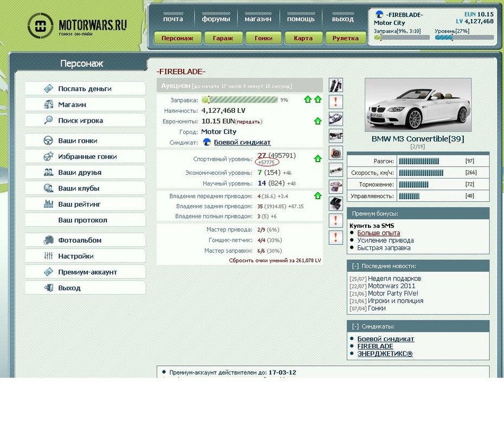Open the FIREBLADE syndicate link
This screenshot has height=427, width=504.
375,346
